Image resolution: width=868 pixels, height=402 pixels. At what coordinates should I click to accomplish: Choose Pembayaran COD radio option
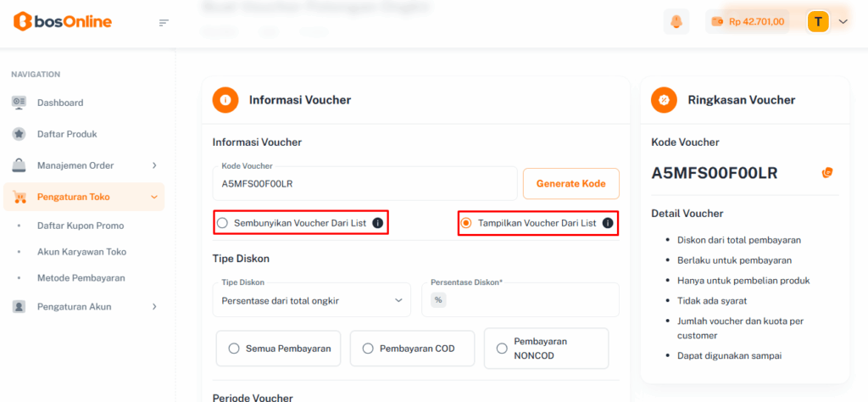pyautogui.click(x=368, y=348)
